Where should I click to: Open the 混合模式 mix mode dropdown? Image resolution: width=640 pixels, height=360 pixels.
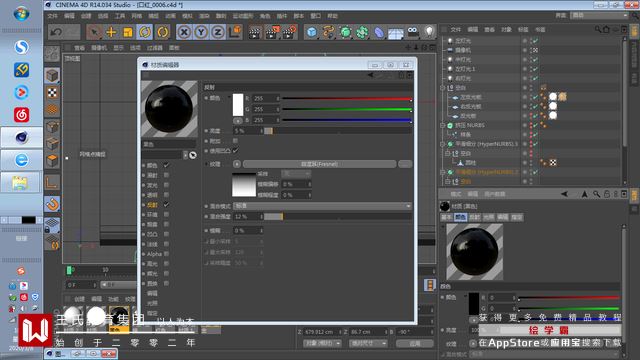322,206
